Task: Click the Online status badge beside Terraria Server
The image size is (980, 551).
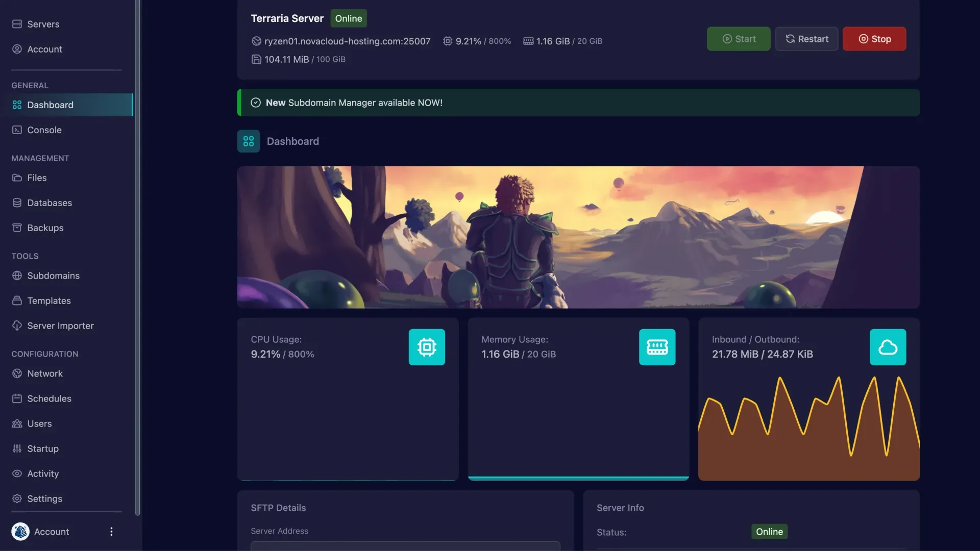Action: (349, 18)
